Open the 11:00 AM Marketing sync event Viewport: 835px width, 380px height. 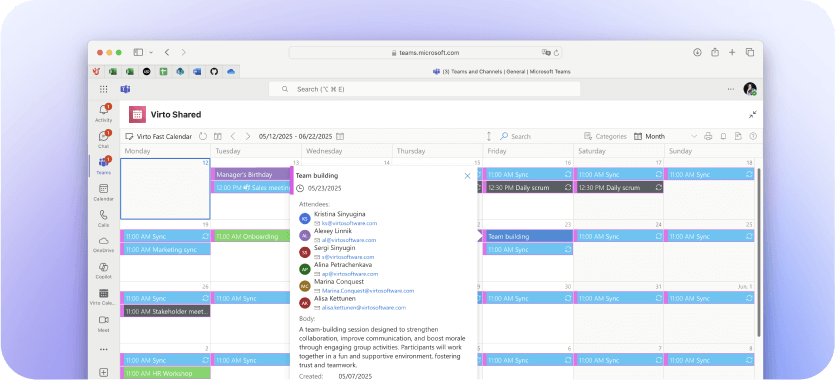tap(166, 249)
